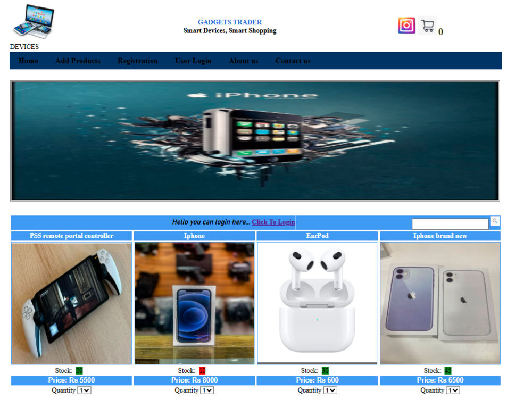This screenshot has height=399, width=532.
Task: Click the green stock value 20
Action: (79, 370)
